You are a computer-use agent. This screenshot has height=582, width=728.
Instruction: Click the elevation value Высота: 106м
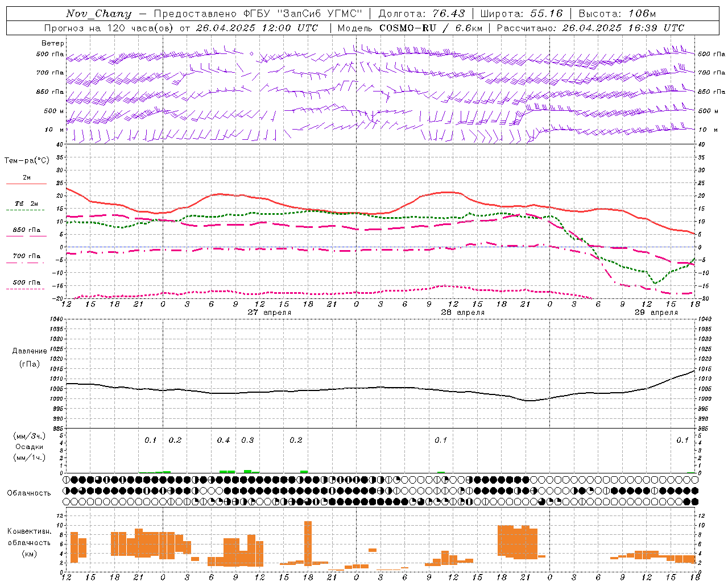click(x=617, y=14)
